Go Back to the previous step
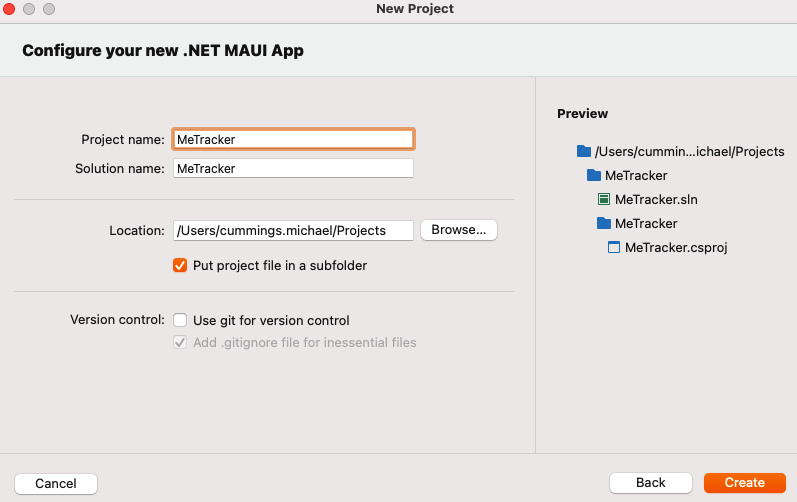 click(x=651, y=483)
